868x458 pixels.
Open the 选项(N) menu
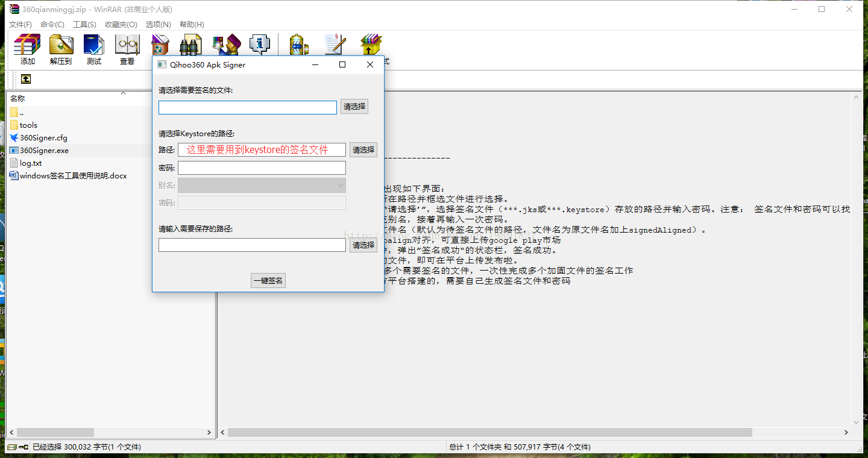[159, 25]
